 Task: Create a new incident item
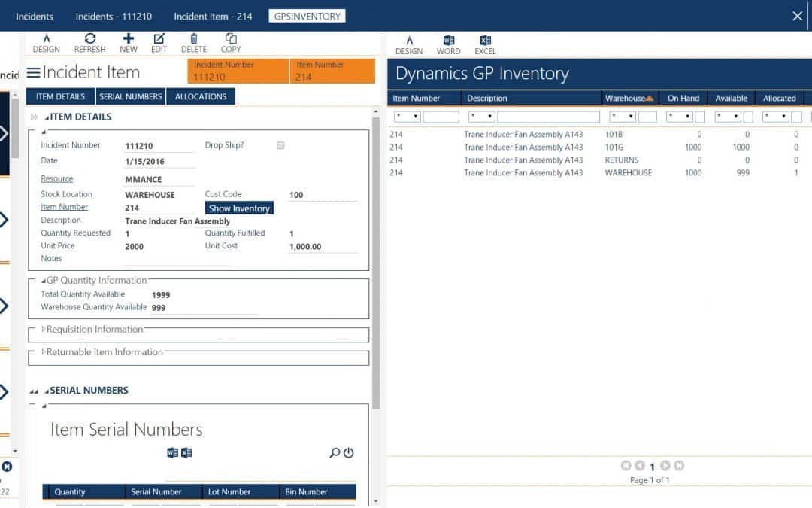pyautogui.click(x=128, y=42)
